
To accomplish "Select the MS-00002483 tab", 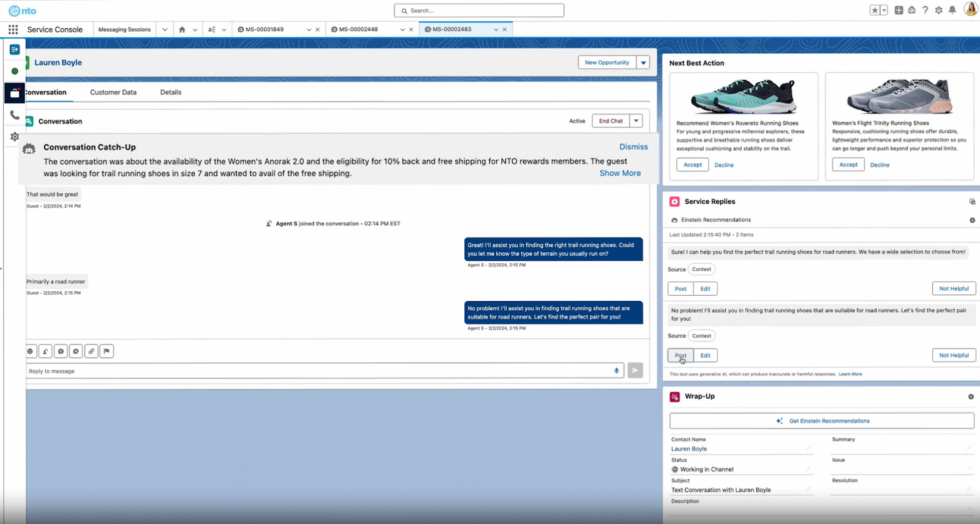I will click(x=453, y=29).
